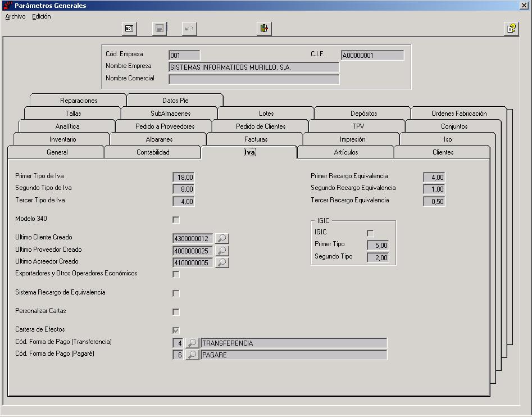532x417 pixels.
Task: Open the Ordenes Fabricación tab
Action: pos(459,114)
